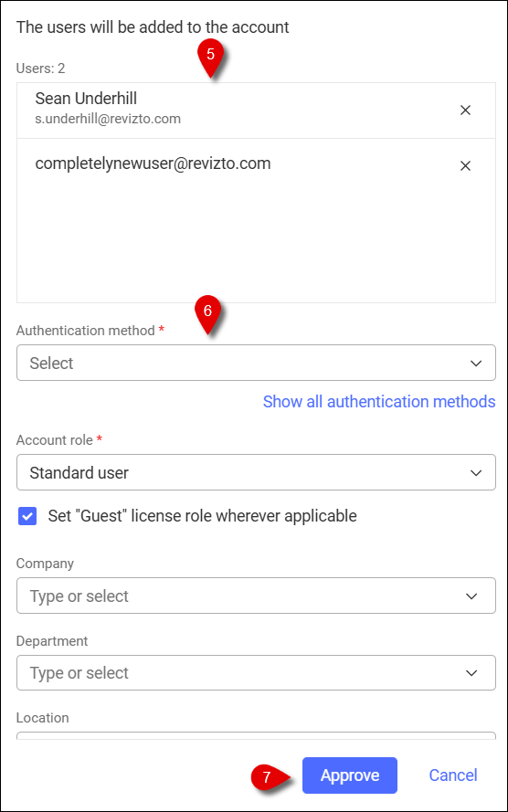The width and height of the screenshot is (508, 812).
Task: Click the partially visible Location field
Action: pyautogui.click(x=256, y=735)
